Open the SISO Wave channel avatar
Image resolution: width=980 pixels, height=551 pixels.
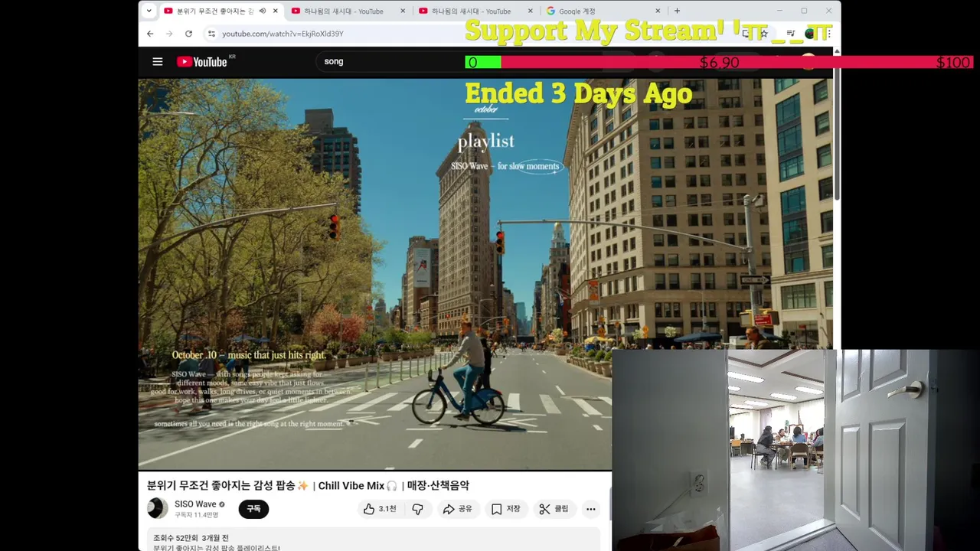pos(158,508)
